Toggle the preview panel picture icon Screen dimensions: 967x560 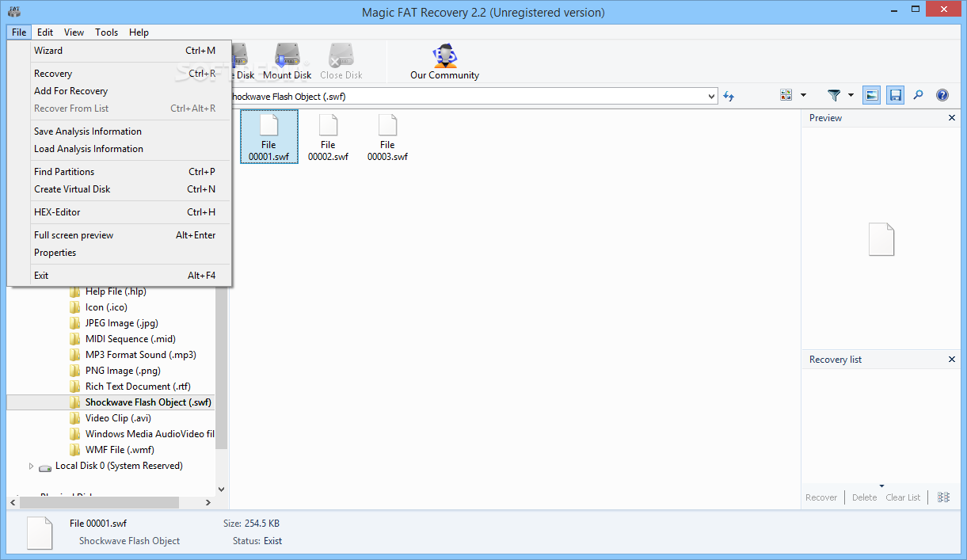point(871,95)
